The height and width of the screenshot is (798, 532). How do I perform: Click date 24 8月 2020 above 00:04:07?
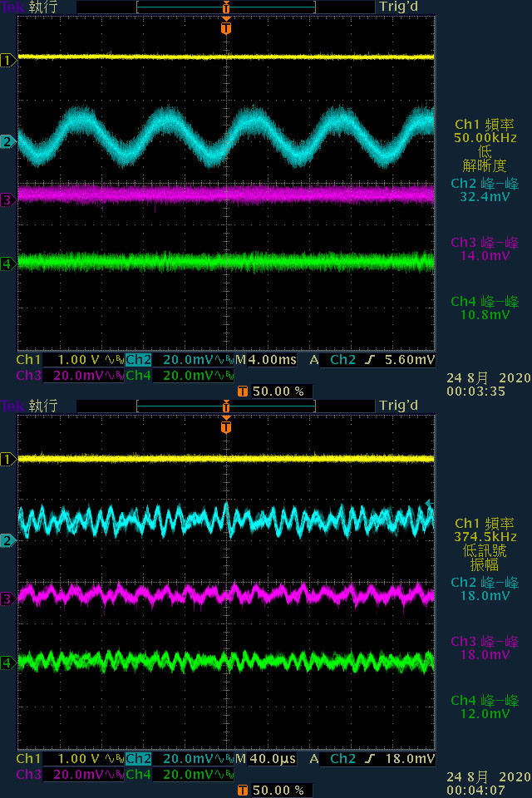pos(488,776)
